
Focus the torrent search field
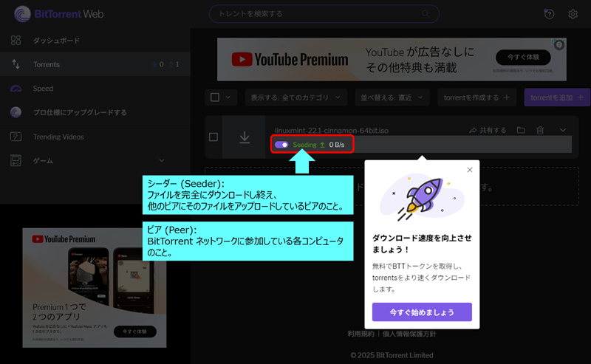324,14
